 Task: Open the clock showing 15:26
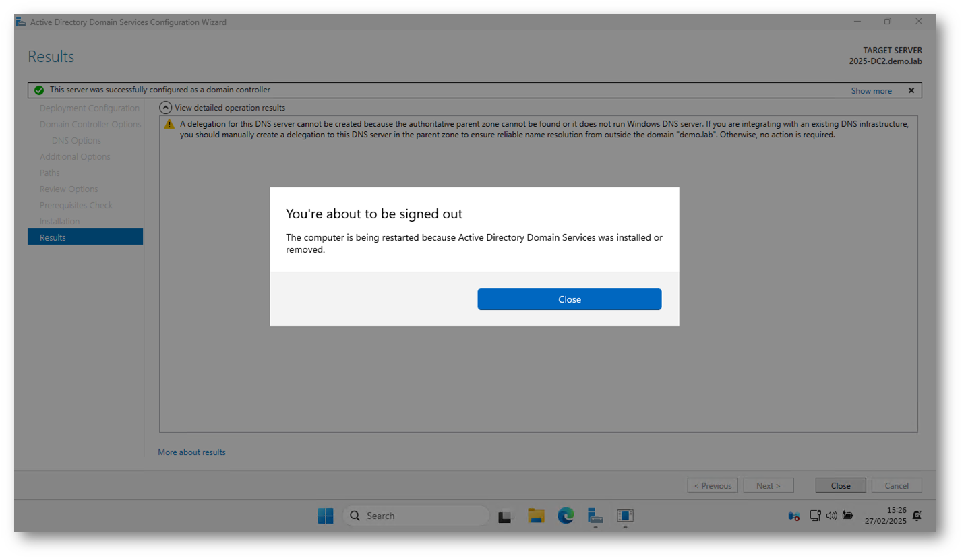pos(886,516)
